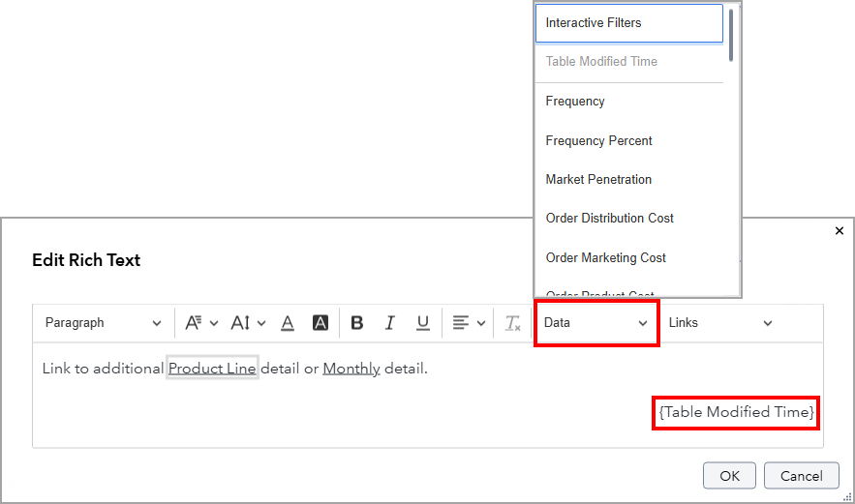Screen dimensions: 855x504
Task: Toggle italic formatting
Action: [x=390, y=323]
